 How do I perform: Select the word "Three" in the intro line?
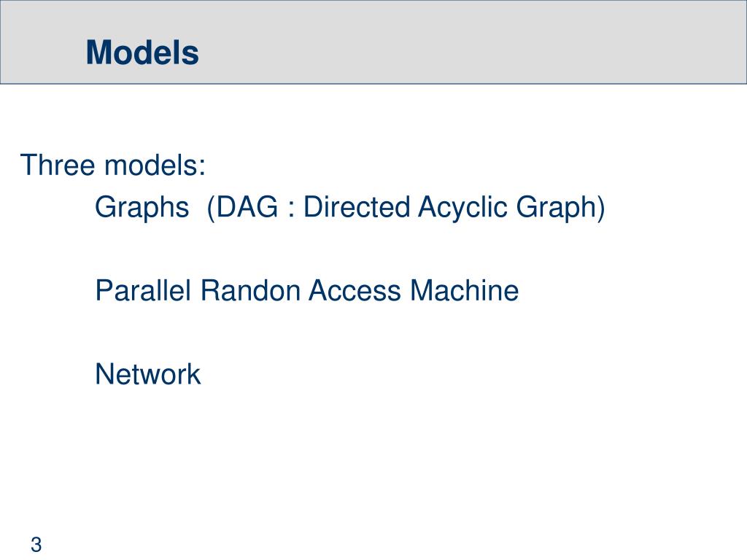pyautogui.click(x=57, y=165)
